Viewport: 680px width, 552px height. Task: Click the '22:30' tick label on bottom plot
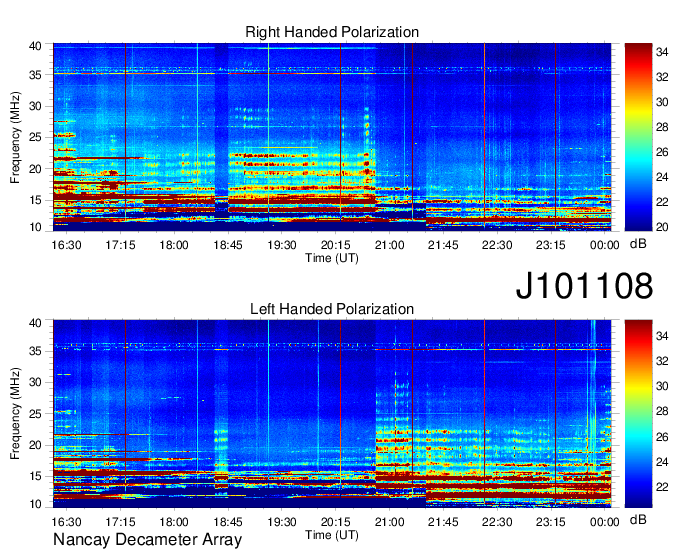point(497,522)
